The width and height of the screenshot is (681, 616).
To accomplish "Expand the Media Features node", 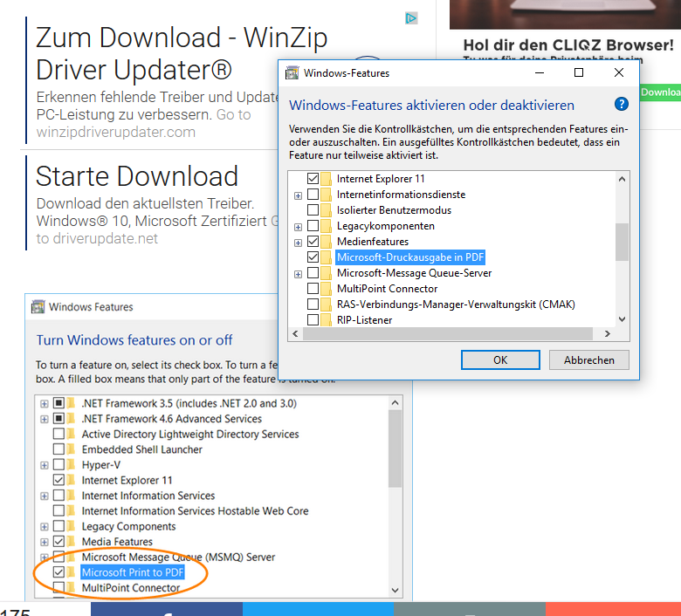I will click(x=45, y=542).
